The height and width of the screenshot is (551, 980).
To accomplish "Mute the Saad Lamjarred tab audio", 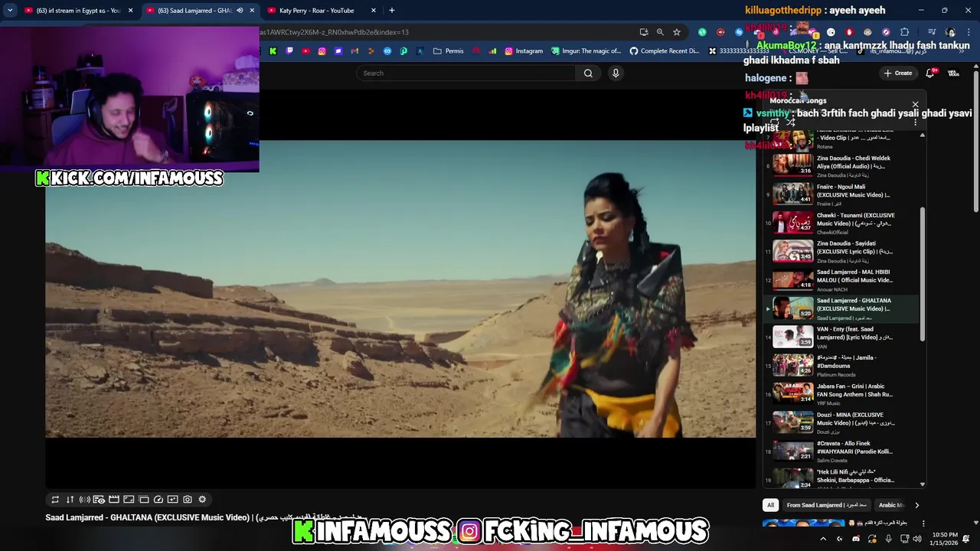I will (240, 11).
